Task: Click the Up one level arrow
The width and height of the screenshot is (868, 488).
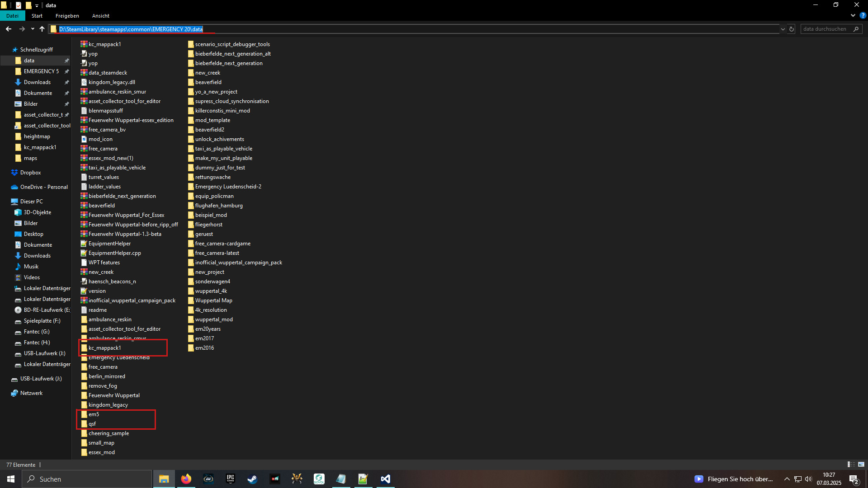Action: [42, 29]
